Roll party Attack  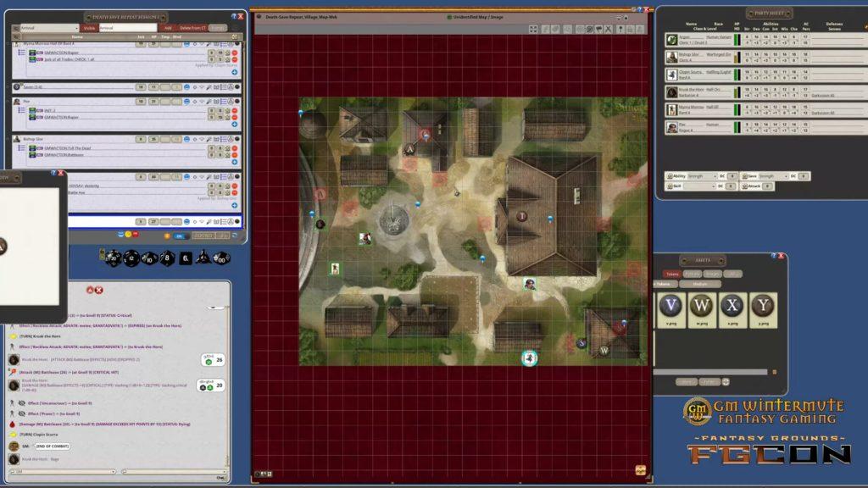point(745,186)
